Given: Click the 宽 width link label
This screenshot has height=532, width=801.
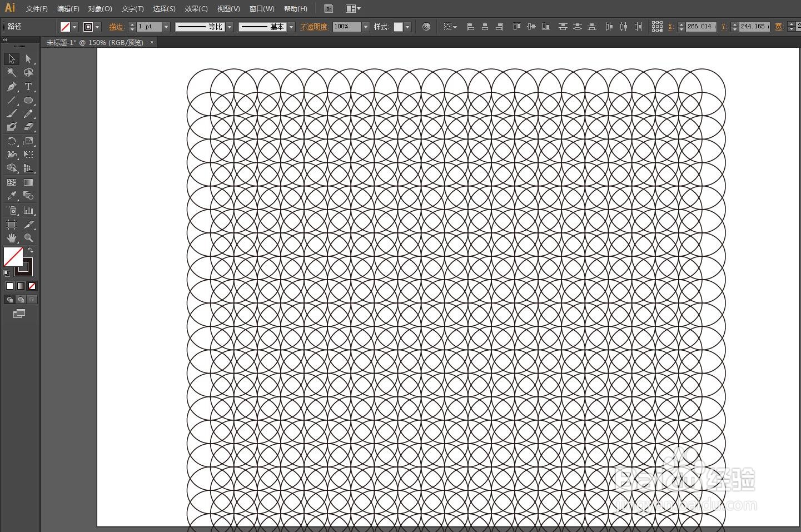Looking at the screenshot, I should click(x=779, y=27).
